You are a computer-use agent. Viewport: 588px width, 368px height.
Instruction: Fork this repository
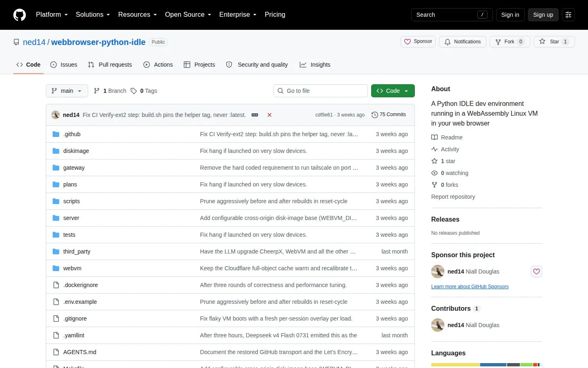[x=510, y=42]
